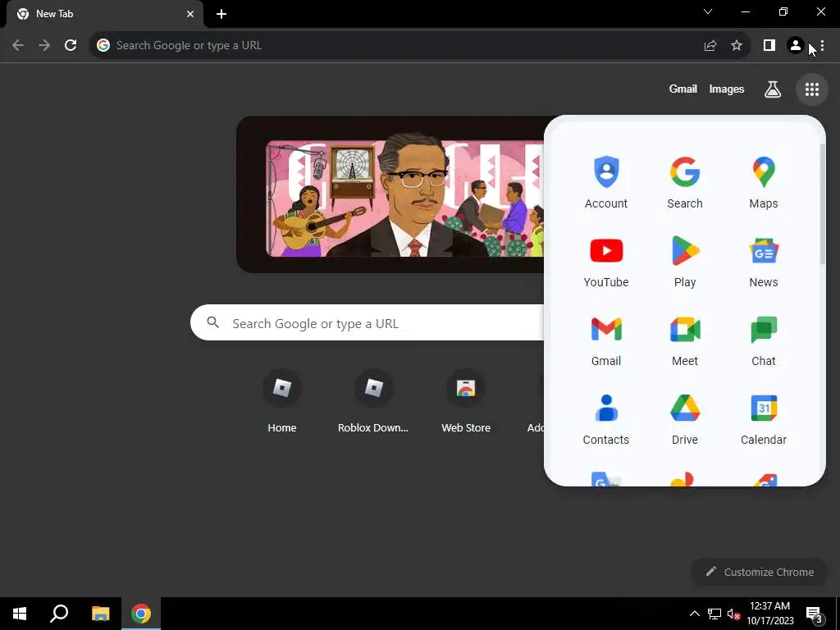840x630 pixels.
Task: Open Windows taskbar search
Action: pyautogui.click(x=59, y=614)
